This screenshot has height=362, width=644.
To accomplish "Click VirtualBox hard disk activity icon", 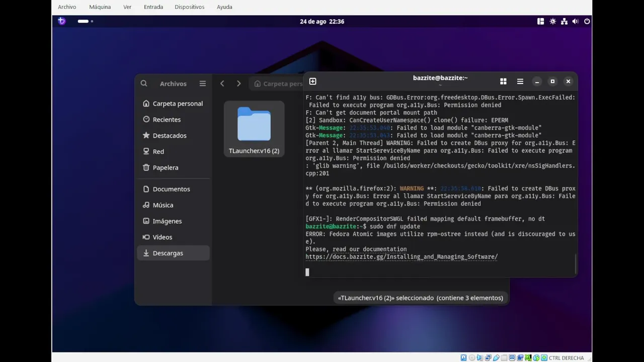I will click(x=463, y=357).
